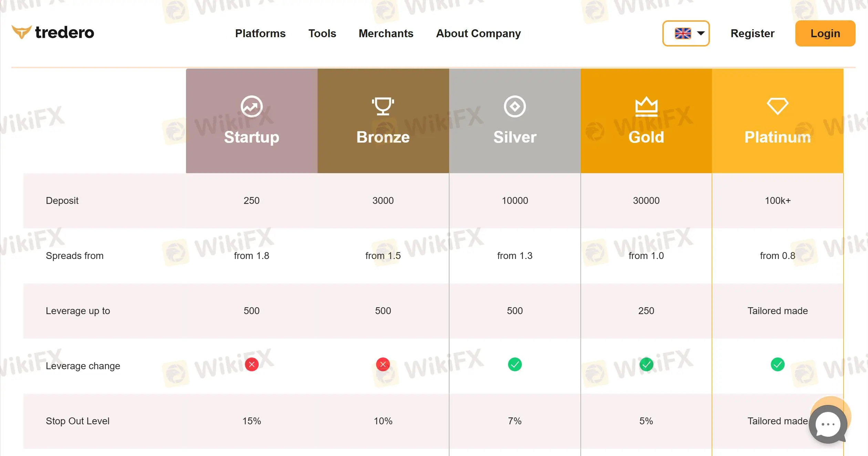Expand the language dropdown arrow
The image size is (868, 456).
(701, 33)
